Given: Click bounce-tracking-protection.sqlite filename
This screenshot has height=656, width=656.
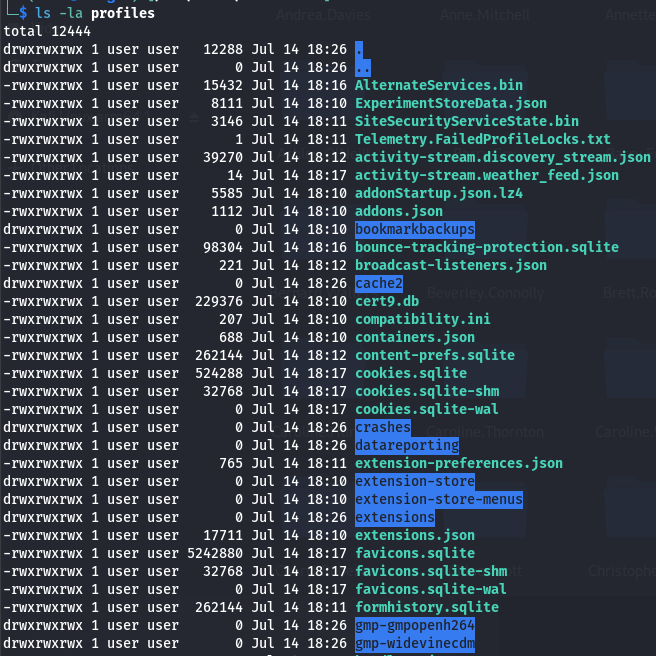Looking at the screenshot, I should (x=487, y=247).
